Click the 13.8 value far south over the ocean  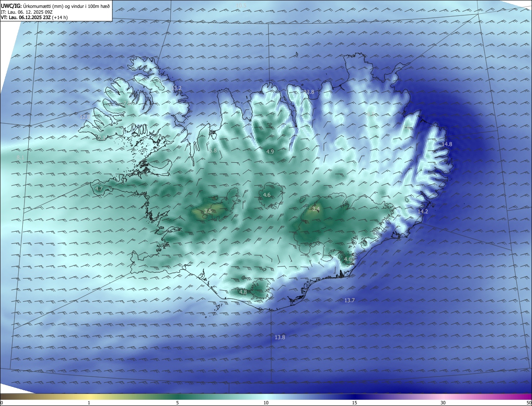(280, 338)
